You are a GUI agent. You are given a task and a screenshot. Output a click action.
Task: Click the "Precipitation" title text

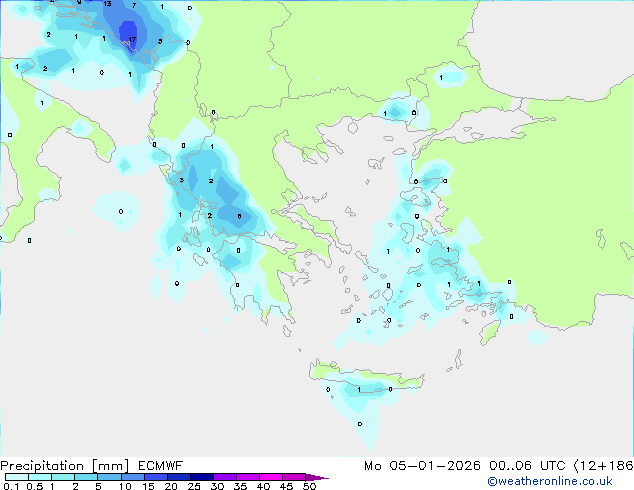tap(42, 466)
